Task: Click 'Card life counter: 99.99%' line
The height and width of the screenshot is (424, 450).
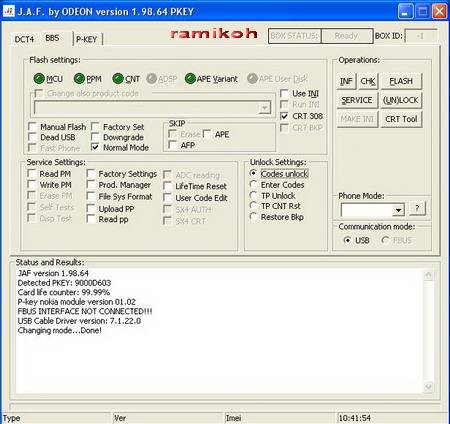Action: (x=64, y=292)
